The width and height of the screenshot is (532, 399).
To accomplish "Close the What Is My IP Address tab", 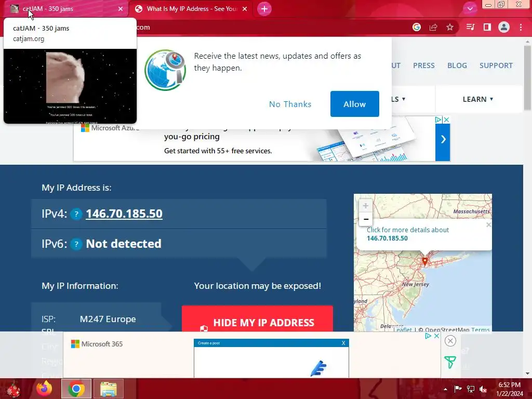I will [245, 9].
